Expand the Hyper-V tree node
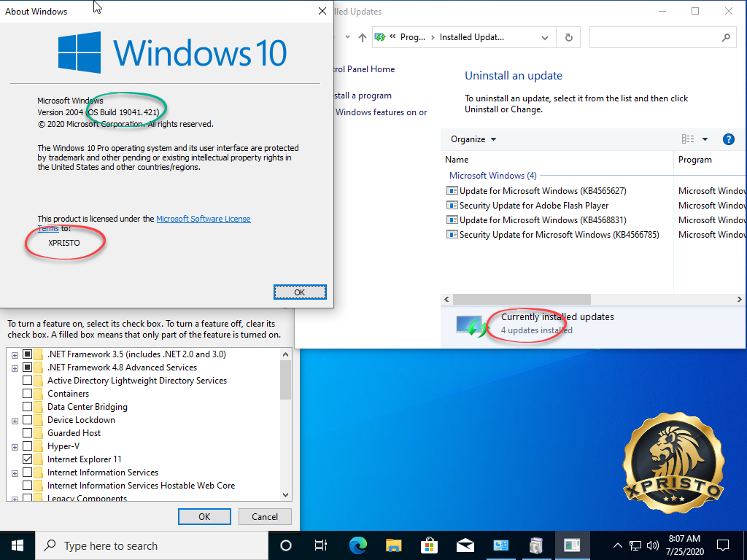This screenshot has width=747, height=560. [15, 447]
